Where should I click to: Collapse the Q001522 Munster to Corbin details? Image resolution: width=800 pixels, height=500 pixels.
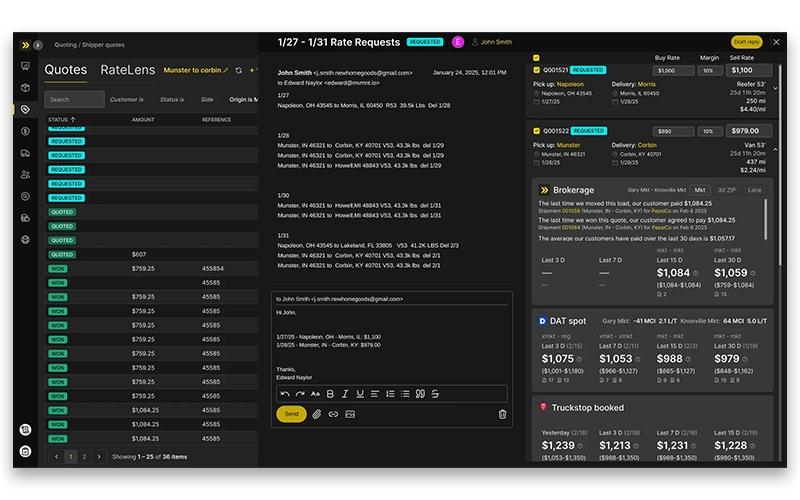point(776,149)
